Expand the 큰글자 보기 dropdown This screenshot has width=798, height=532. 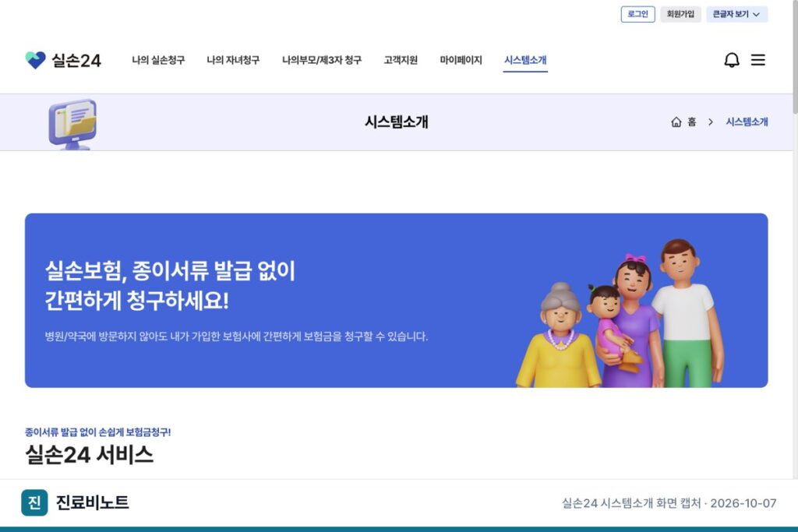click(x=736, y=14)
